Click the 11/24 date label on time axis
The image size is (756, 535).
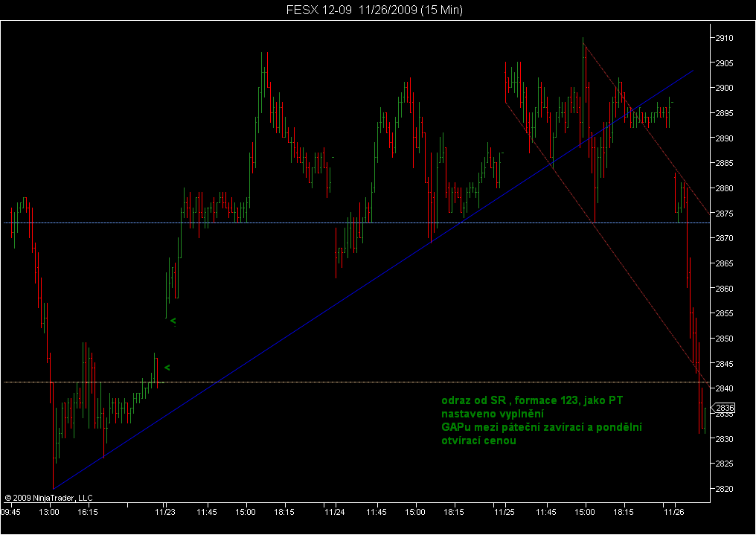(334, 512)
